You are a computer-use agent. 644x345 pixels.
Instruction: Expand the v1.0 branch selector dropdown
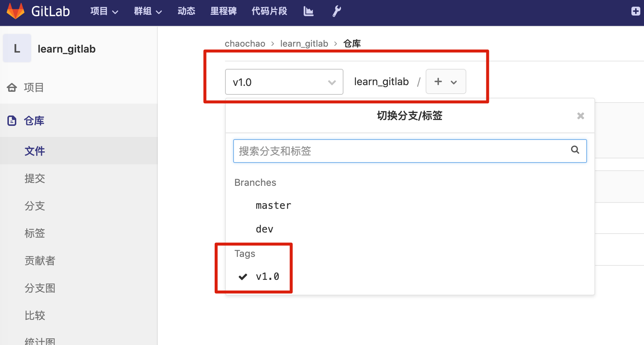pyautogui.click(x=284, y=82)
